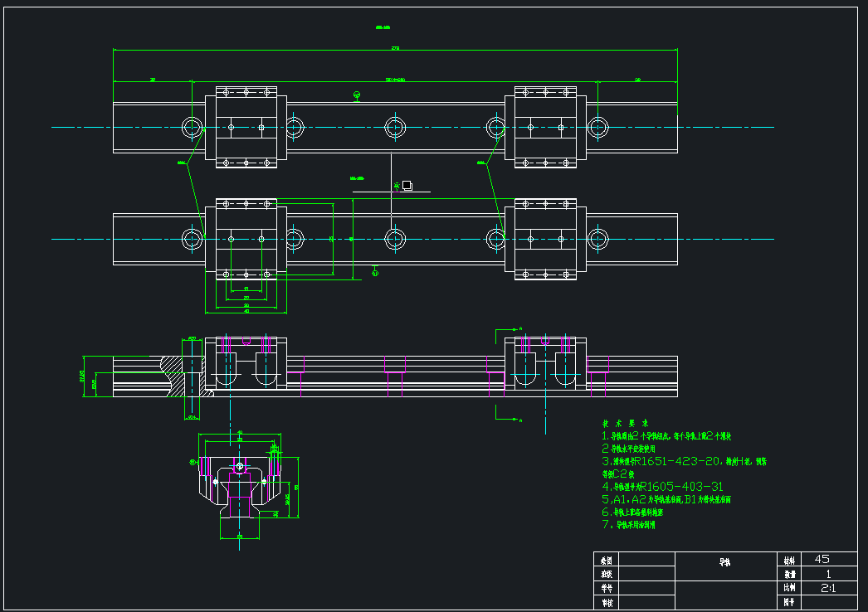
Task: Click the "比例" label cell in title block
Action: (789, 588)
